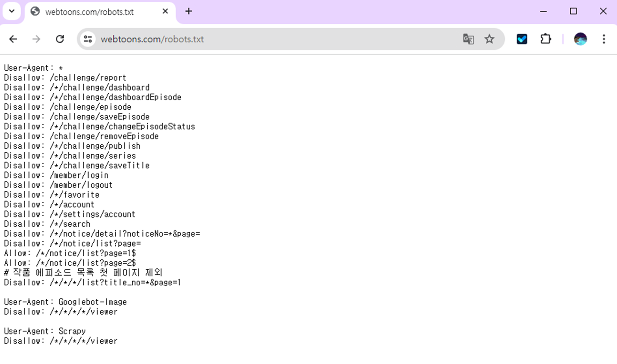Click 'Disallow: /*/challenge/changeEpisodeStatus' line
The image size is (617, 364).
tap(100, 126)
